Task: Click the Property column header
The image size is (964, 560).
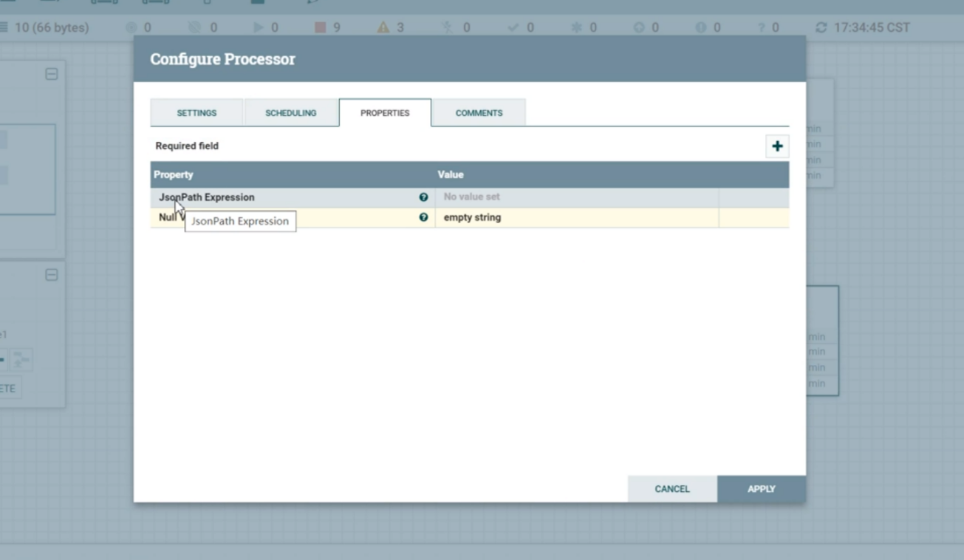Action: click(x=174, y=175)
